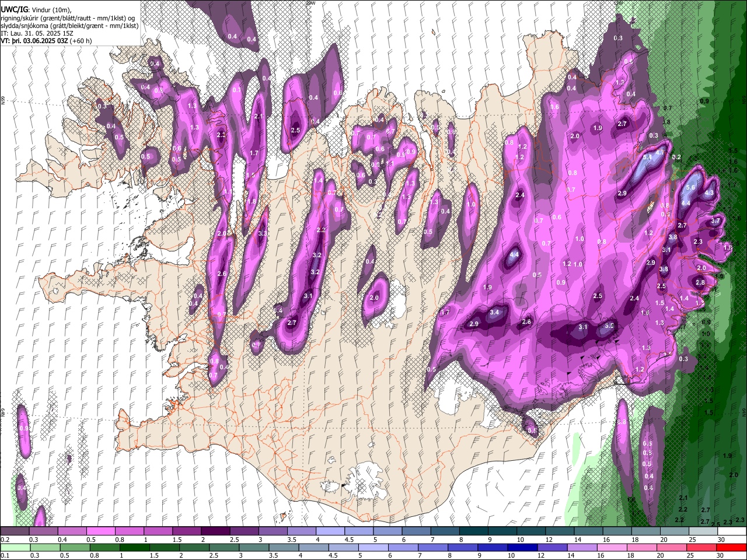Pick the rain scale swatch between 8 and 9
Screen dimensions: 747x560
(463, 548)
